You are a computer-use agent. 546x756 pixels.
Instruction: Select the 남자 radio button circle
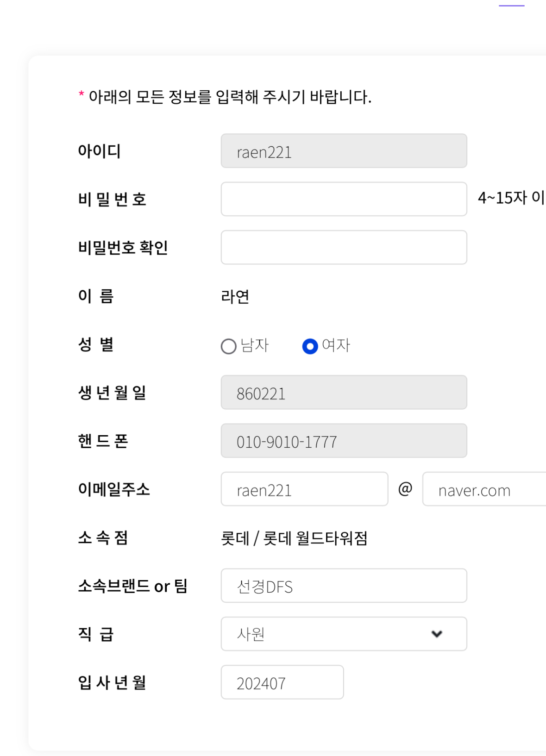coord(229,346)
